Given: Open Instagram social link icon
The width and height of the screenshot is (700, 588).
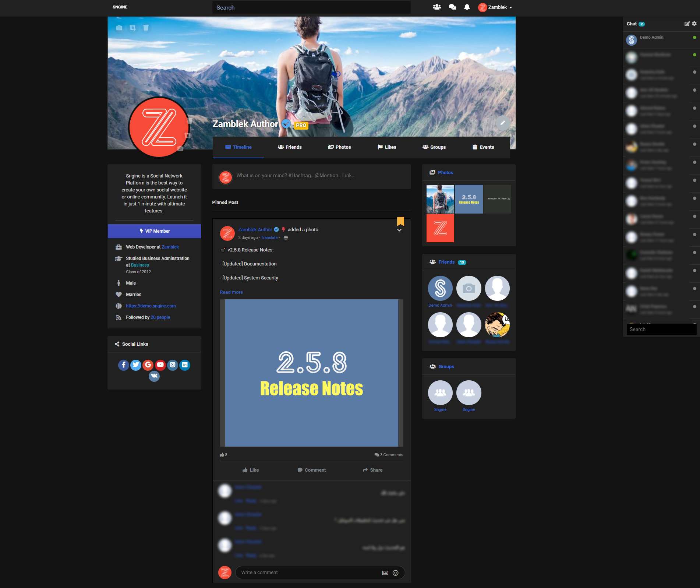Looking at the screenshot, I should tap(173, 365).
